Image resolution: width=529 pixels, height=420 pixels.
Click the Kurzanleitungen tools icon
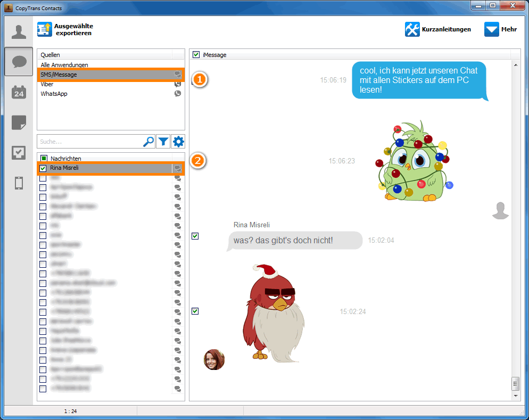[412, 29]
